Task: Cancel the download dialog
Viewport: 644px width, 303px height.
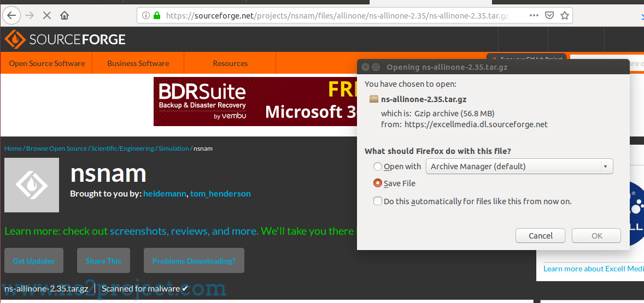Action: [541, 236]
